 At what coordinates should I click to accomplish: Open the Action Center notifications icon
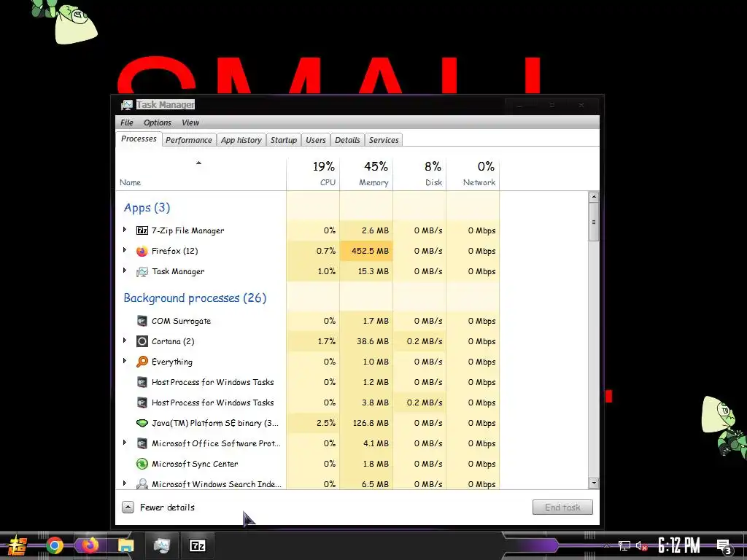pos(724,546)
